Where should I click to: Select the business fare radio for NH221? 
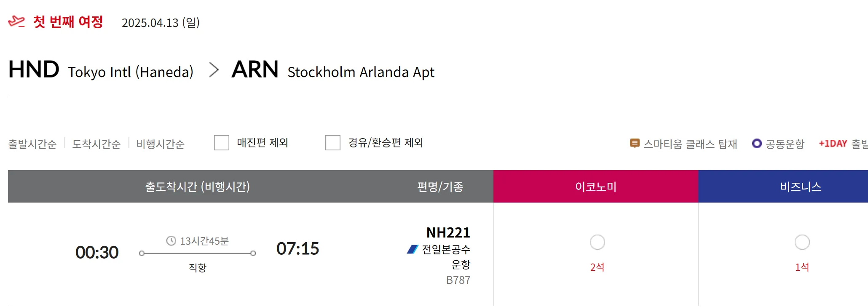pos(802,242)
